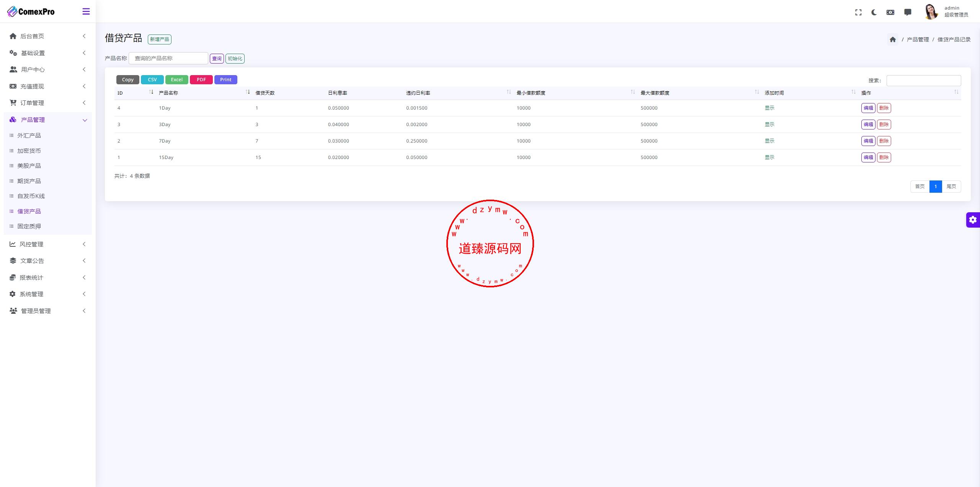Go to pagination page 1

tap(936, 187)
